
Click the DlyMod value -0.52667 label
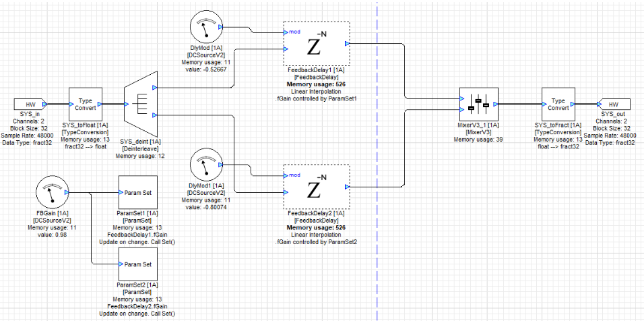[206, 69]
